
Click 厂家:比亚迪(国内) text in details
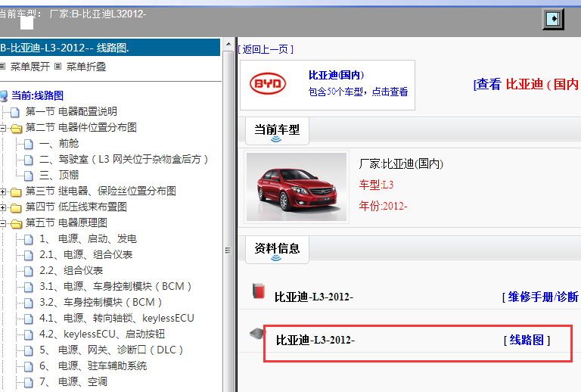pos(401,163)
